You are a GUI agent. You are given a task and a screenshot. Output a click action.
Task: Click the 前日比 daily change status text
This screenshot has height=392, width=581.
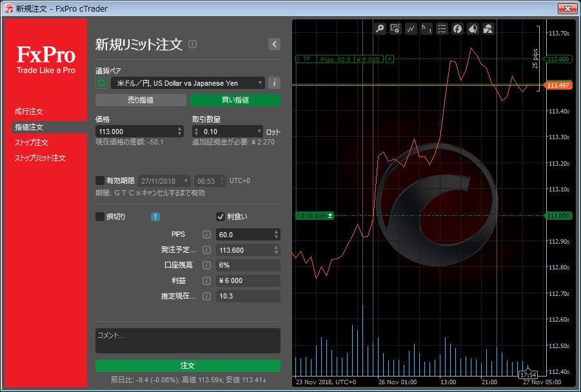click(188, 380)
